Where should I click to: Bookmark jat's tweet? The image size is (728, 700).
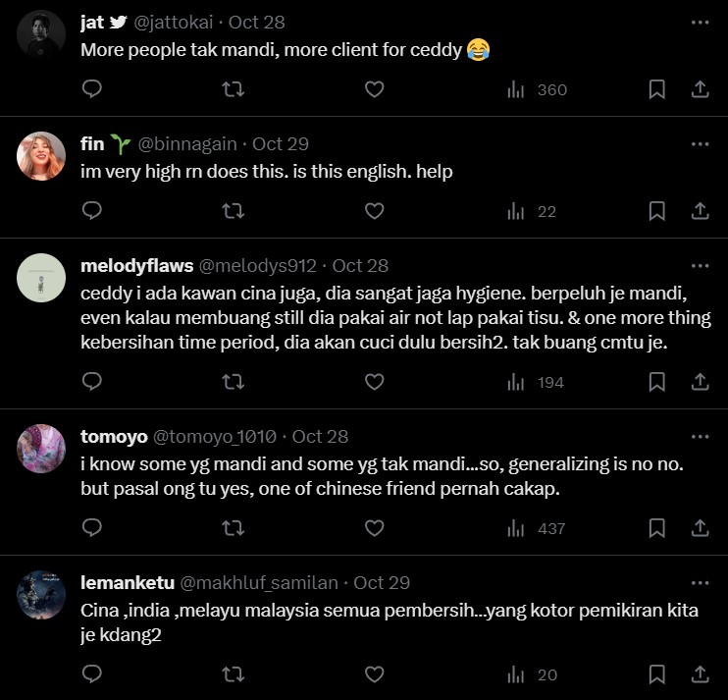[657, 89]
